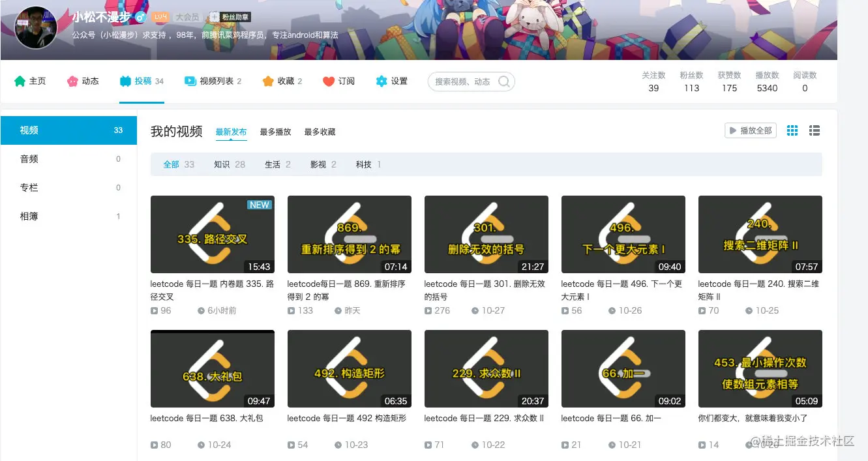Open the 638. 大礼包 video thumbnail
This screenshot has width=868, height=461.
click(x=213, y=368)
